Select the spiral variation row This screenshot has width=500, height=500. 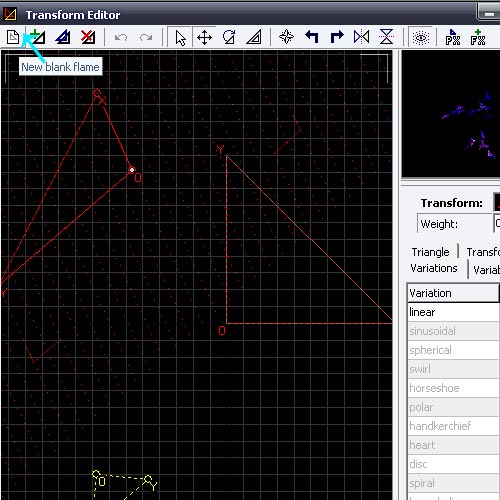(453, 483)
